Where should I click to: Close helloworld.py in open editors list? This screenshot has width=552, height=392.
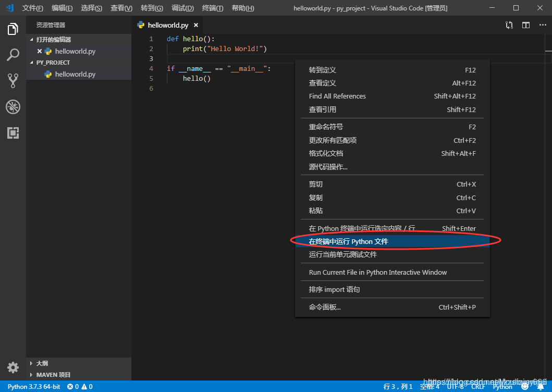click(x=40, y=51)
